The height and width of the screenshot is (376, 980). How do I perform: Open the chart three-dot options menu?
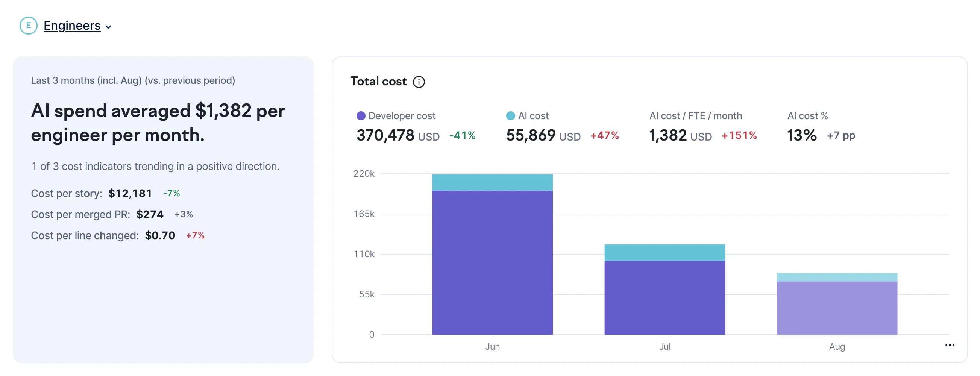(x=950, y=345)
